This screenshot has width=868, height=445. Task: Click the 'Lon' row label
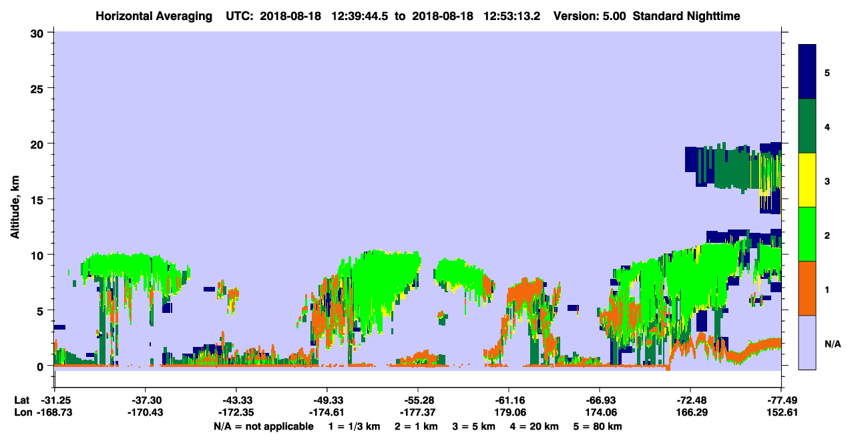point(22,413)
